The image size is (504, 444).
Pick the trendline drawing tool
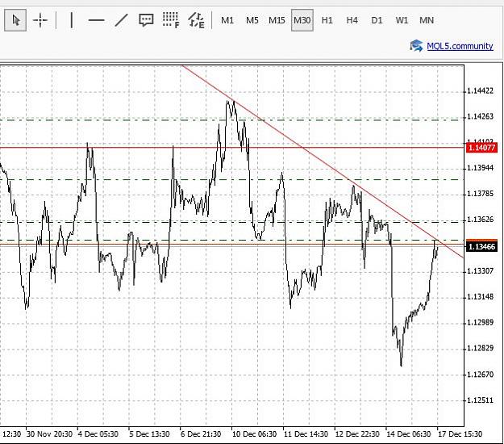point(122,21)
